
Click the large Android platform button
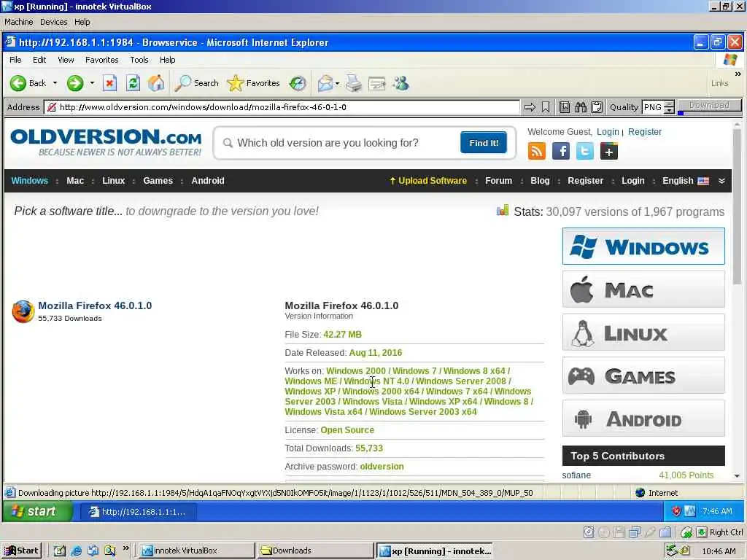pos(643,418)
